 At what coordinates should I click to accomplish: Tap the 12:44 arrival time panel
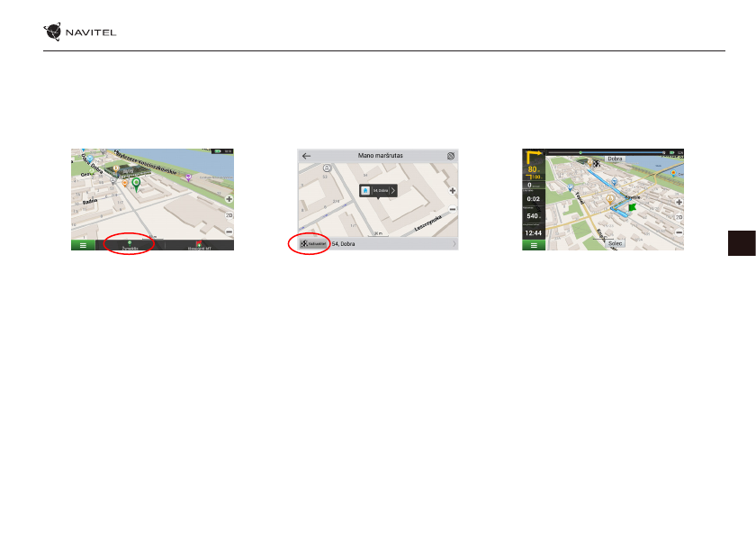(535, 232)
